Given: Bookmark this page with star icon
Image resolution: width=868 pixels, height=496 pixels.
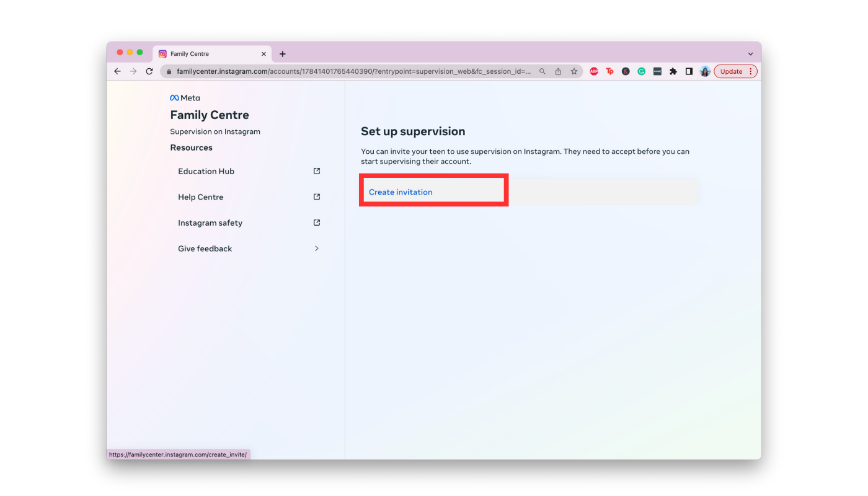Looking at the screenshot, I should click(x=574, y=71).
